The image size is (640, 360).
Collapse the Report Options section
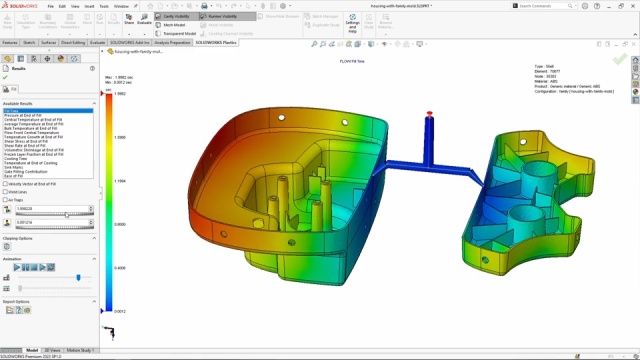pos(94,302)
